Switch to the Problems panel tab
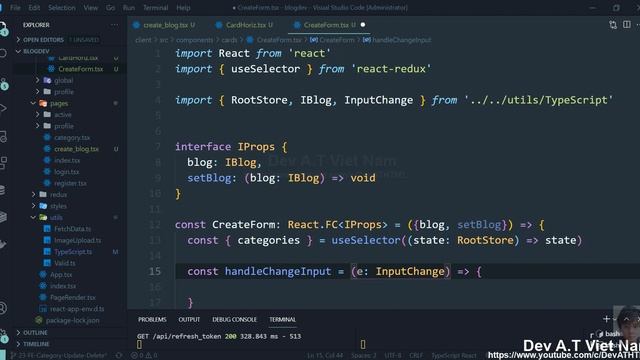Viewport: 640px width, 360px height. point(152,320)
